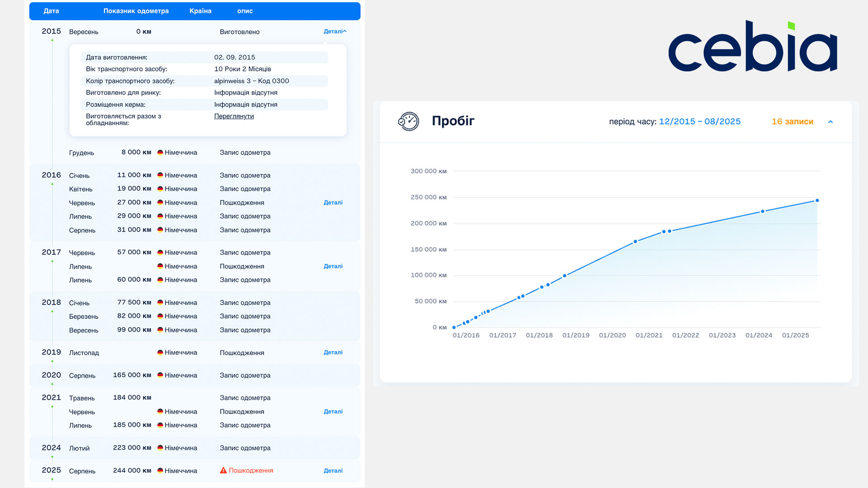This screenshot has height=488, width=868.
Task: Click the Показник одометра column header
Action: 136,11
